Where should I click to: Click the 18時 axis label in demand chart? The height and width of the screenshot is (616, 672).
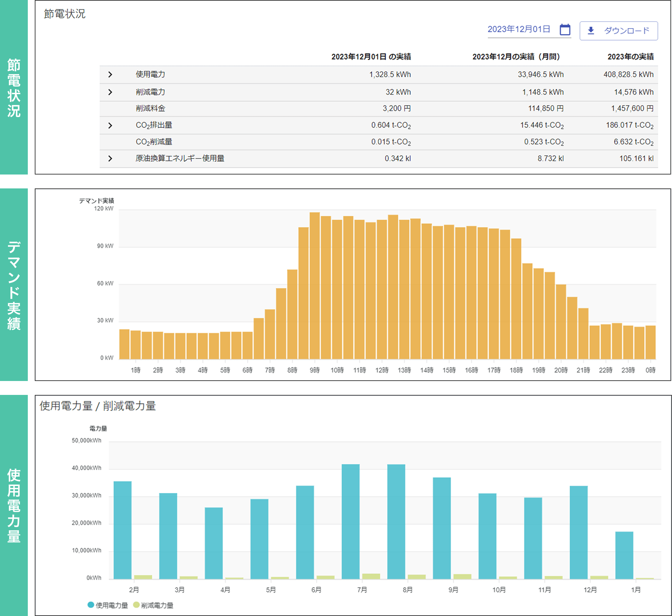click(516, 370)
